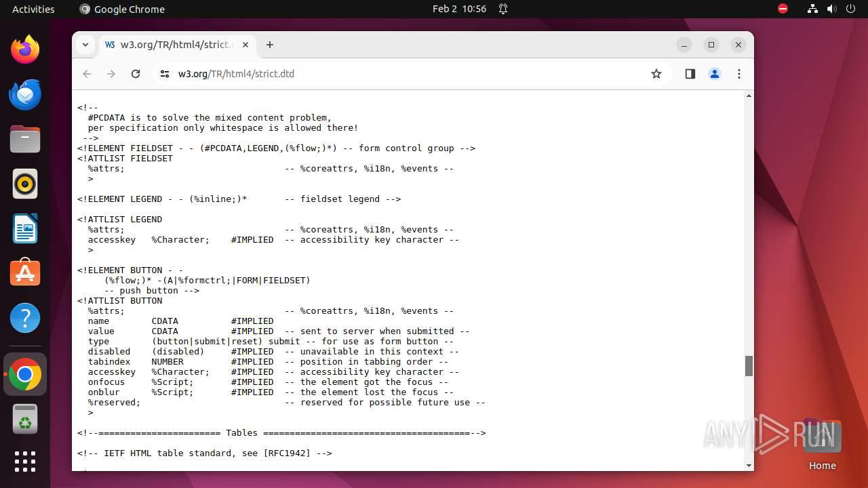Click the text '-- push button -->'

151,291
